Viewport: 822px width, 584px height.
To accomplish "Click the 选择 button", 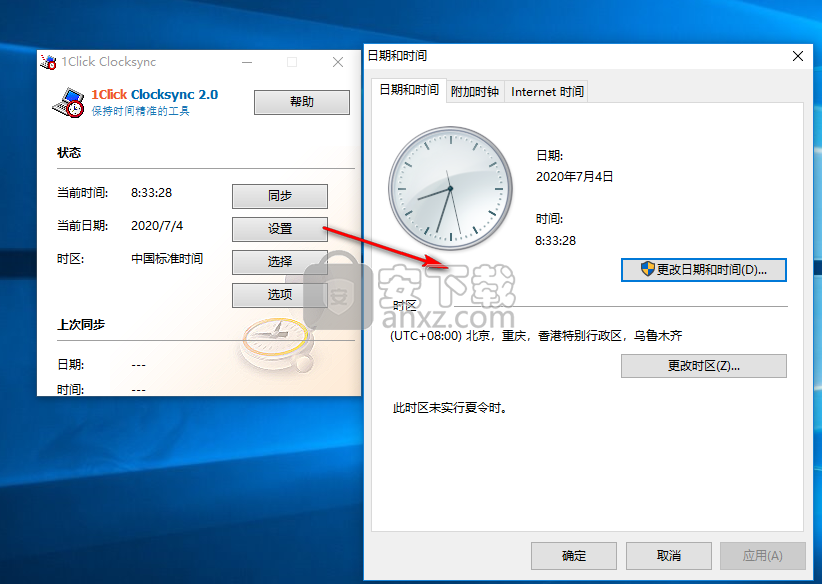I will coord(280,262).
